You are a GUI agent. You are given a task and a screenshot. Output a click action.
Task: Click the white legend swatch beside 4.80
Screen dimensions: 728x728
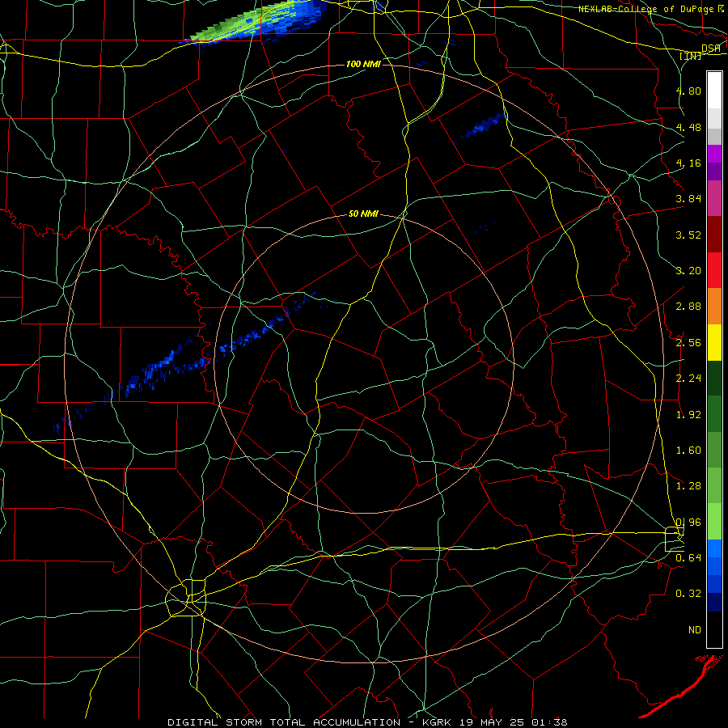pos(714,91)
